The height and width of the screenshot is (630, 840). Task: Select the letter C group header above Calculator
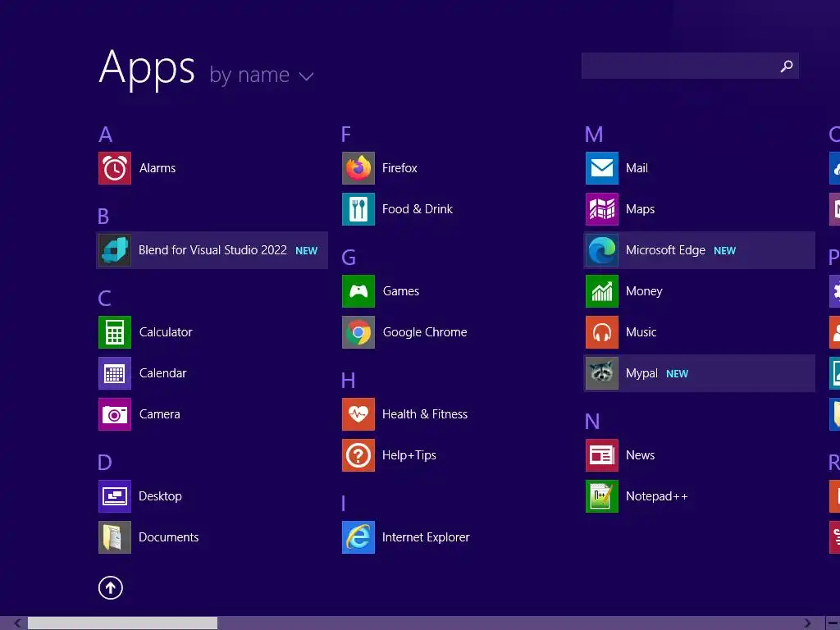(104, 299)
